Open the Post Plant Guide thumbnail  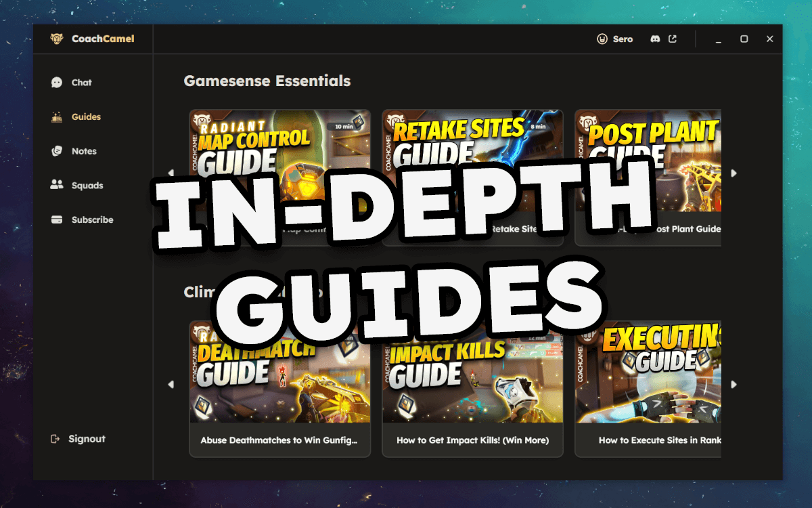click(x=648, y=161)
